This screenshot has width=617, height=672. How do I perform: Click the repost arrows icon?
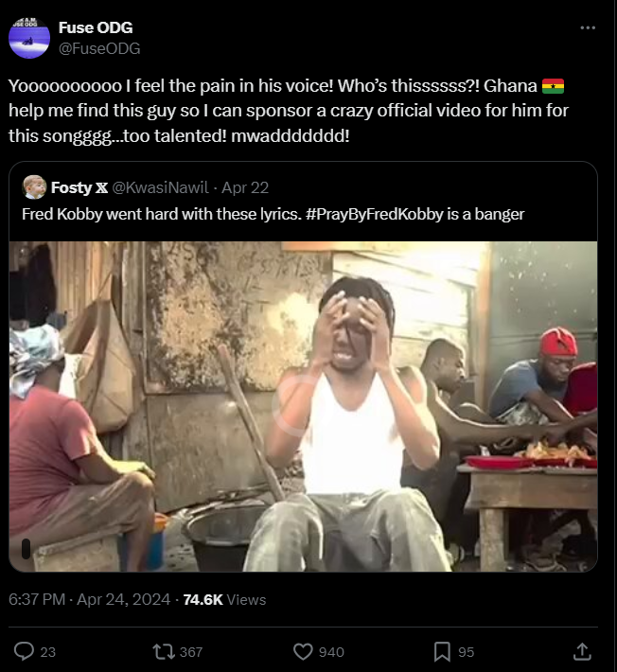click(163, 651)
